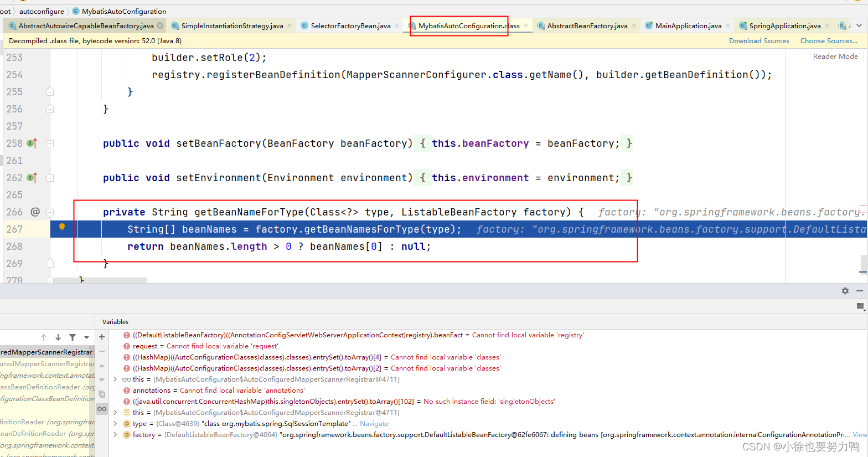The width and height of the screenshot is (868, 457).
Task: Switch to AbstractBeanFactory.java tab
Action: click(x=587, y=25)
